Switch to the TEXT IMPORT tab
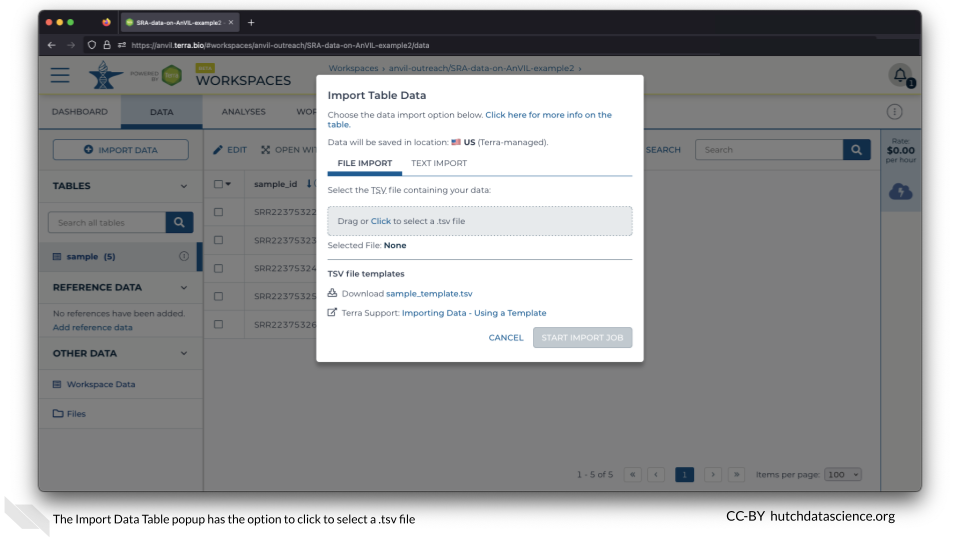This screenshot has height=540, width=960. coord(439,163)
